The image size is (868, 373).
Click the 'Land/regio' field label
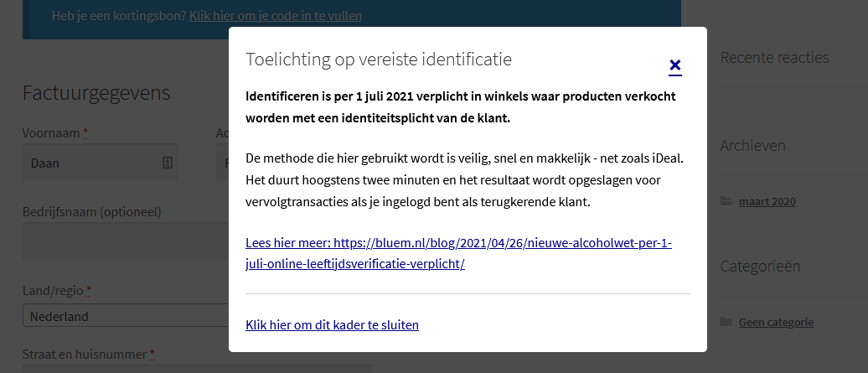point(53,292)
